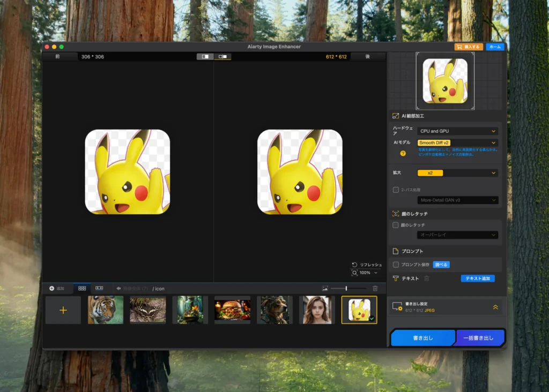This screenshot has height=392, width=549.
Task: Tick the プロンプト保存 checkbox
Action: tap(396, 265)
